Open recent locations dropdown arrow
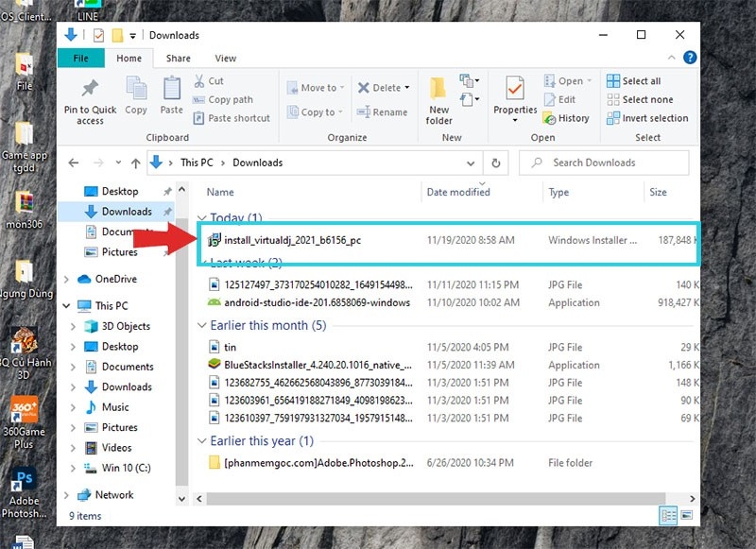The image size is (756, 549). coord(118,163)
